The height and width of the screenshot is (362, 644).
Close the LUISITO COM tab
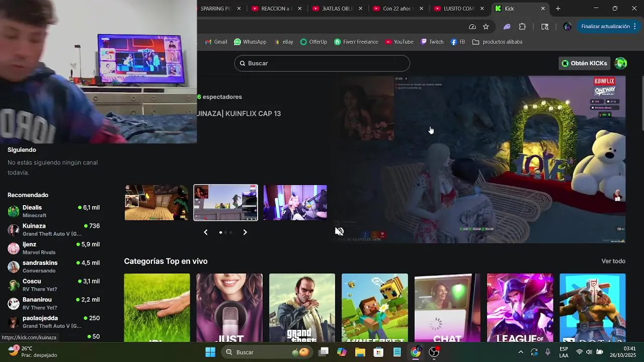tap(482, 9)
